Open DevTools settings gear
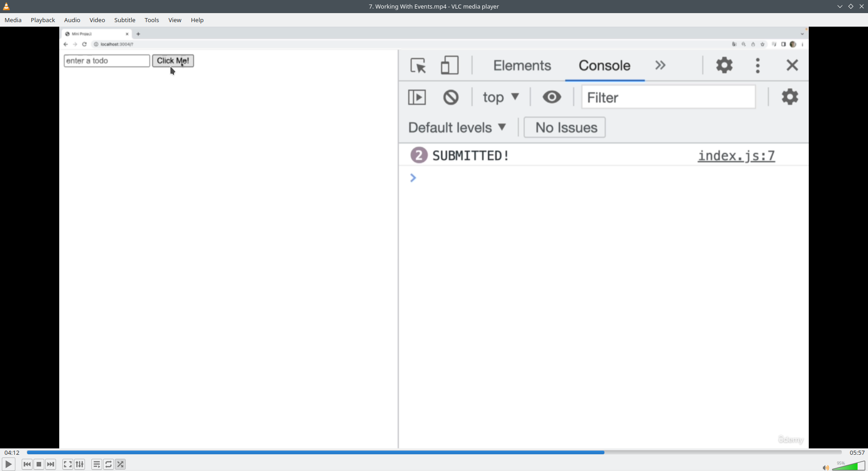Image resolution: width=868 pixels, height=471 pixels. 724,65
